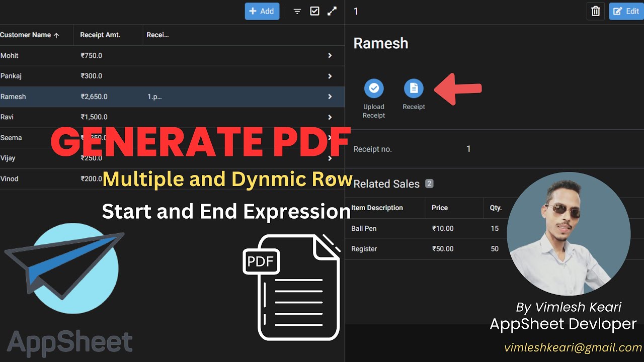This screenshot has width=644, height=362.
Task: Select the Ramesh customer row
Action: (x=172, y=97)
